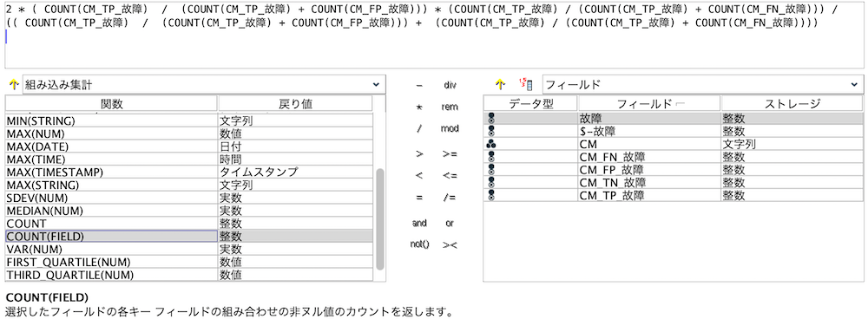Insert the greater-or-equal operator
The image size is (868, 332).
[450, 154]
